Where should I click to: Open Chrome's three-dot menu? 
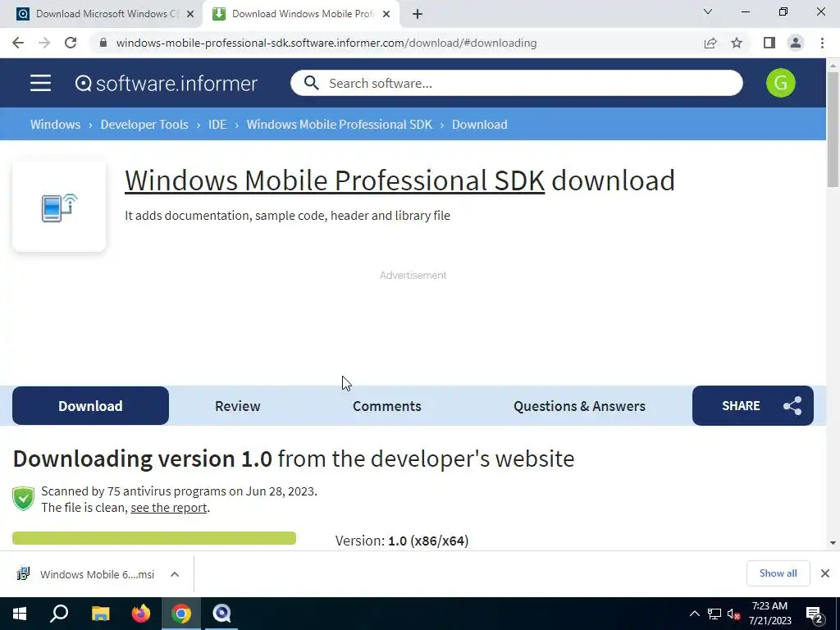click(x=822, y=43)
